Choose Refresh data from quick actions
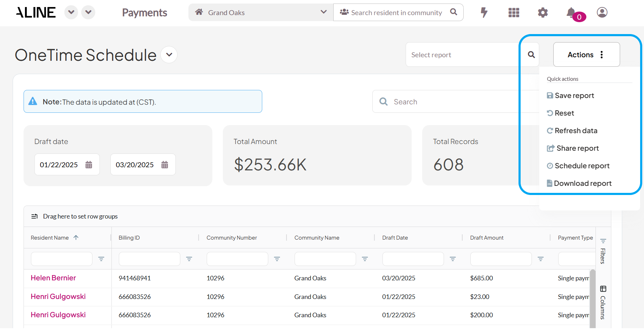Image resolution: width=644 pixels, height=332 pixels. pyautogui.click(x=572, y=131)
